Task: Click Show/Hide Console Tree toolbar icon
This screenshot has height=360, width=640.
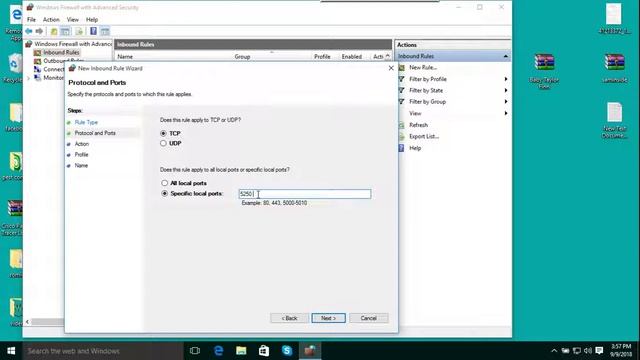Action: click(65, 31)
